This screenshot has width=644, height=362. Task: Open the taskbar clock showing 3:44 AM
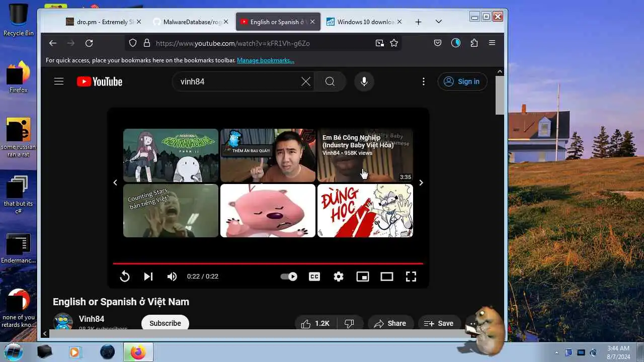point(618,352)
